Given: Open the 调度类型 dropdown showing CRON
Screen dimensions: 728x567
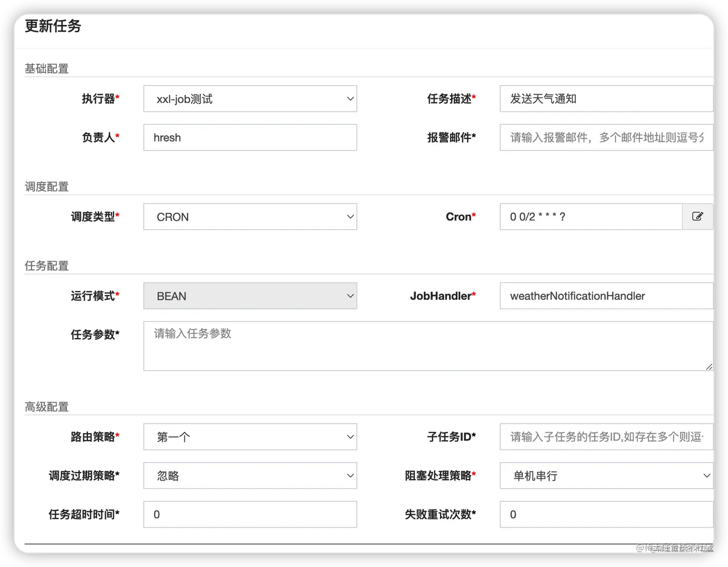Looking at the screenshot, I should click(250, 217).
